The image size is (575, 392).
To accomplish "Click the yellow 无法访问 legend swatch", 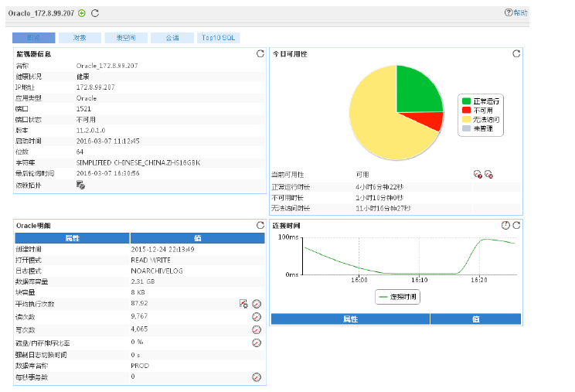I will (467, 119).
